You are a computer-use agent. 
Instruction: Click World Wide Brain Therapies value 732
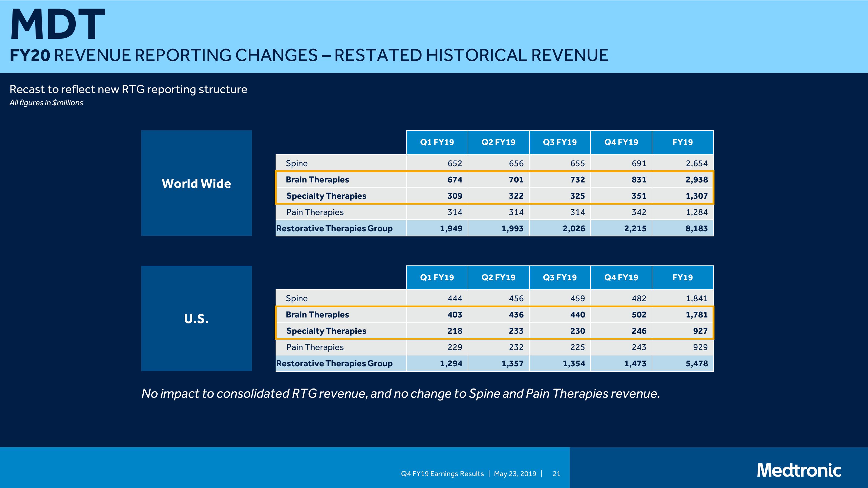(577, 179)
